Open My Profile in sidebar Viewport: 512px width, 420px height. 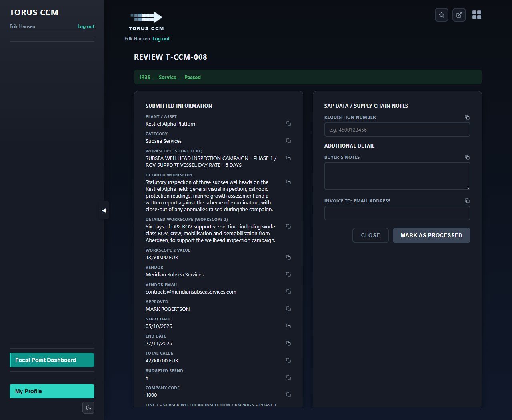pos(52,391)
